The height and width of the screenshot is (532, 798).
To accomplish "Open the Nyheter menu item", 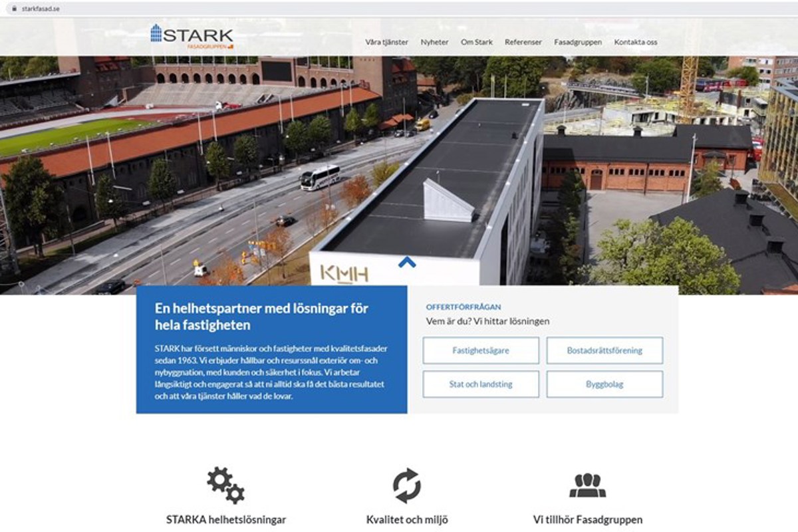I will pyautogui.click(x=434, y=42).
